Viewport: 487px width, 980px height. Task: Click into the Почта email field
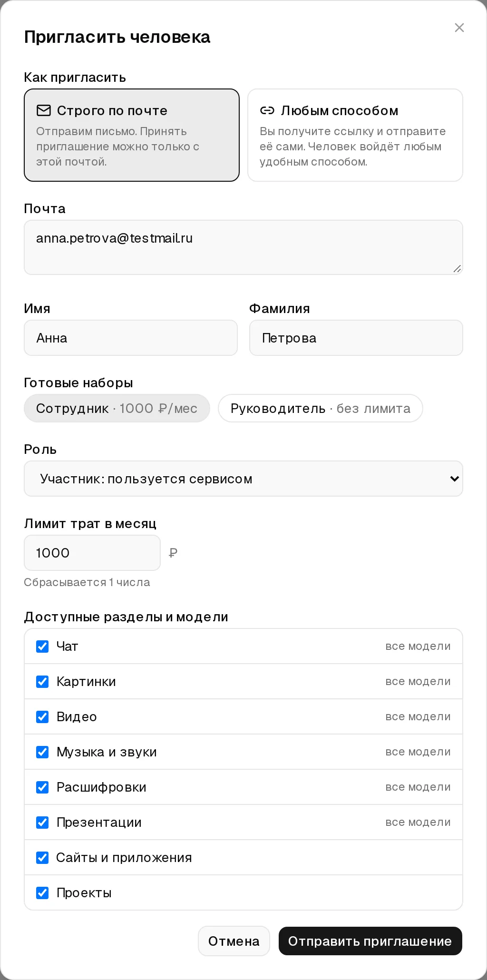click(243, 247)
